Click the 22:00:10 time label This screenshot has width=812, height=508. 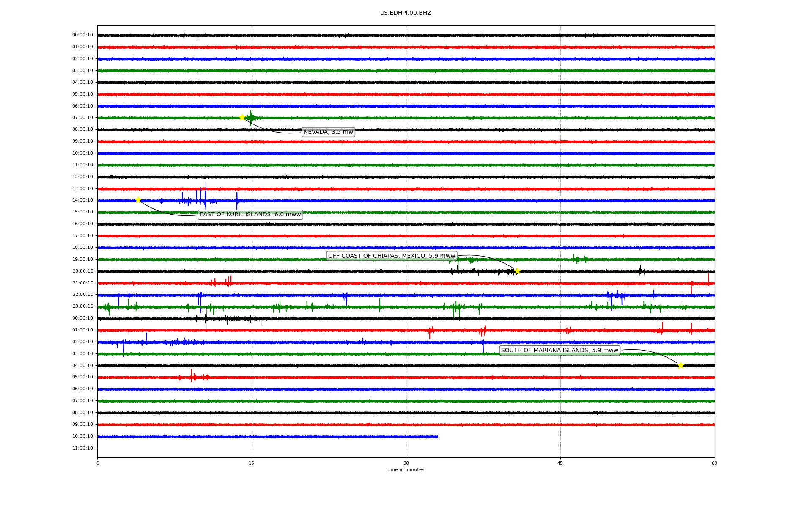82,294
